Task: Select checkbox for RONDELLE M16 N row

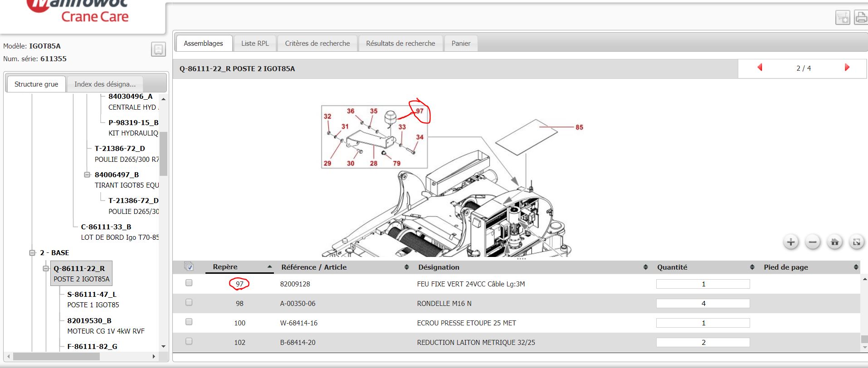Action: point(189,302)
